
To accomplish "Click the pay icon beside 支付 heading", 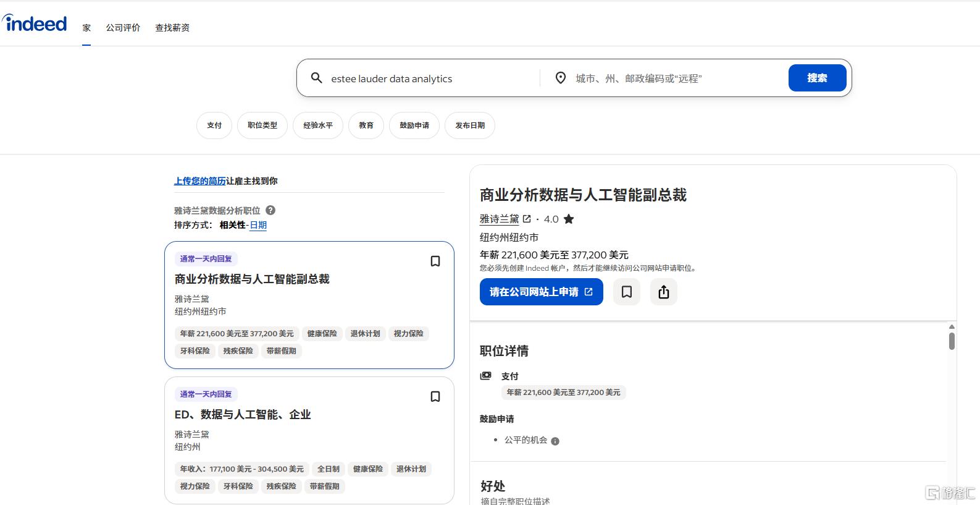I will [x=486, y=376].
